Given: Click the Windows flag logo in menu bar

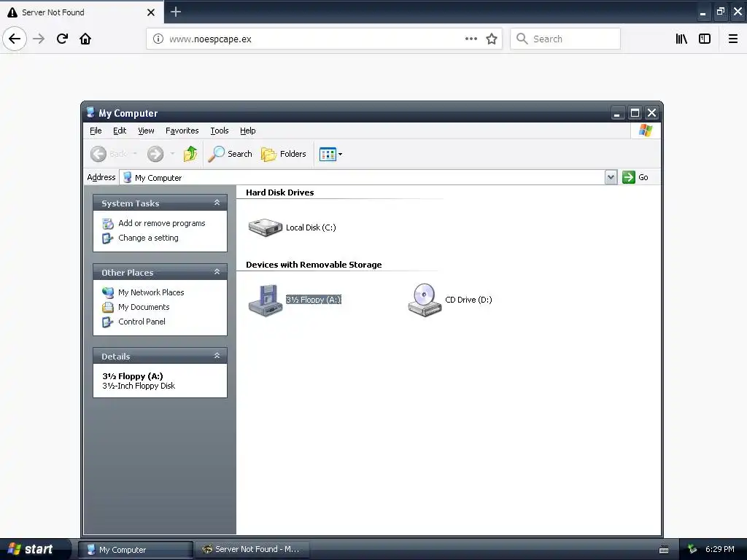Looking at the screenshot, I should pyautogui.click(x=646, y=131).
